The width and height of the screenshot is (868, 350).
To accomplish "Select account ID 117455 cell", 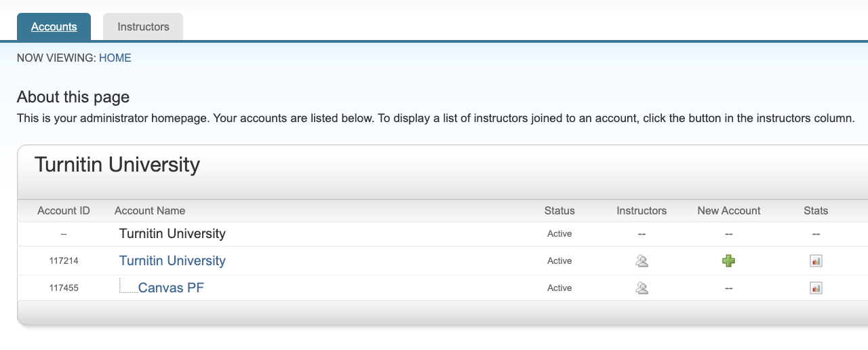I will [x=64, y=288].
